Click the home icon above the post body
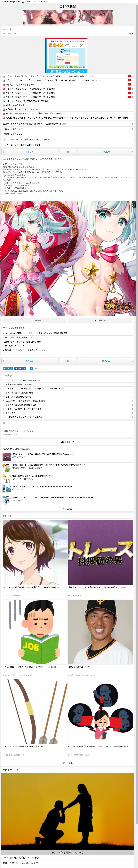The image size is (138, 868). [x=68, y=152]
